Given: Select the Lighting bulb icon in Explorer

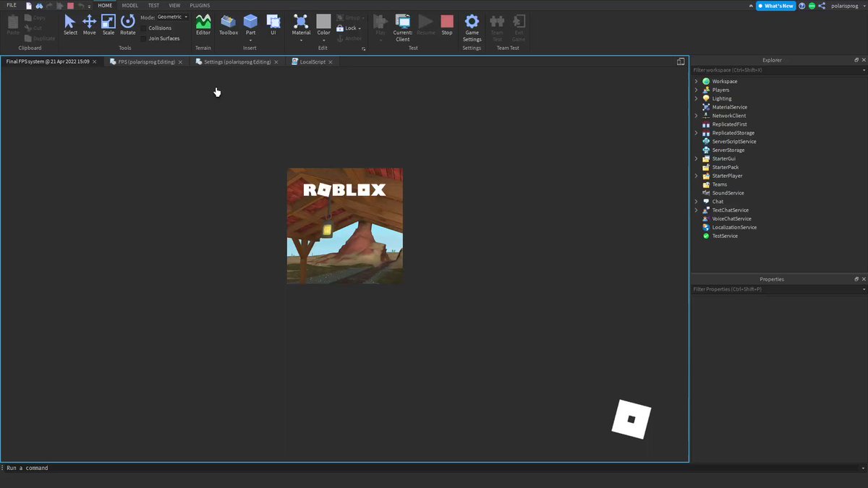Looking at the screenshot, I should [706, 98].
